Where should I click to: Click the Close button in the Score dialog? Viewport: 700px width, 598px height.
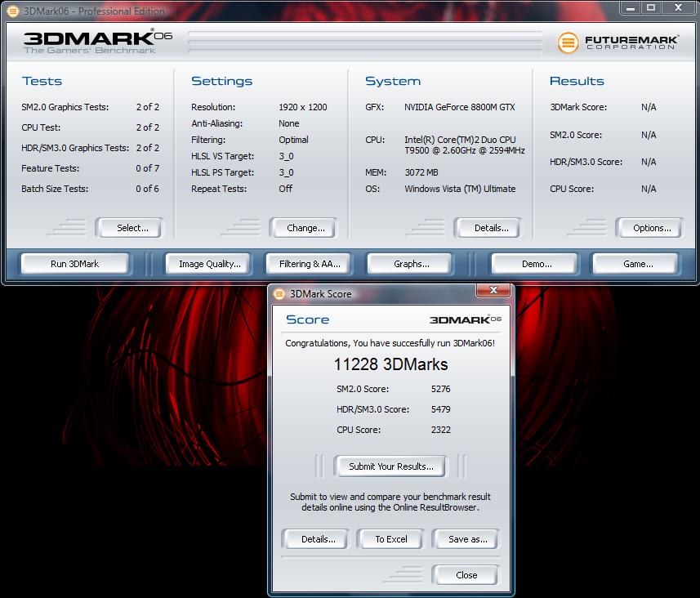[466, 575]
